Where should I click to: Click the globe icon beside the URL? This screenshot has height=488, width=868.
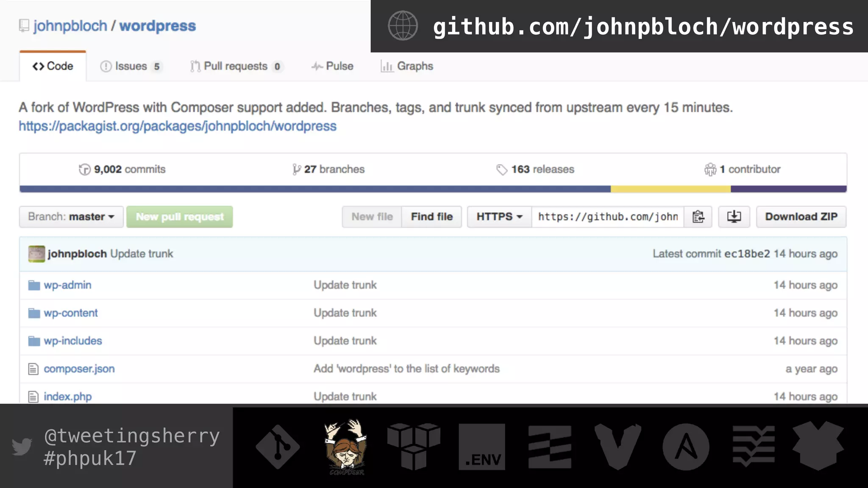(403, 26)
